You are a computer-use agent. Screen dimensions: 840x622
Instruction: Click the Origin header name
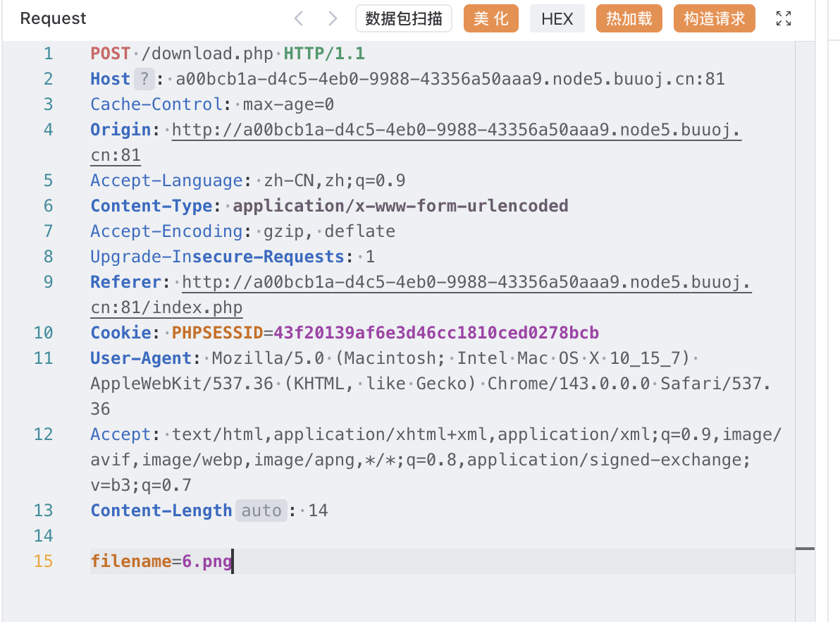pos(121,130)
